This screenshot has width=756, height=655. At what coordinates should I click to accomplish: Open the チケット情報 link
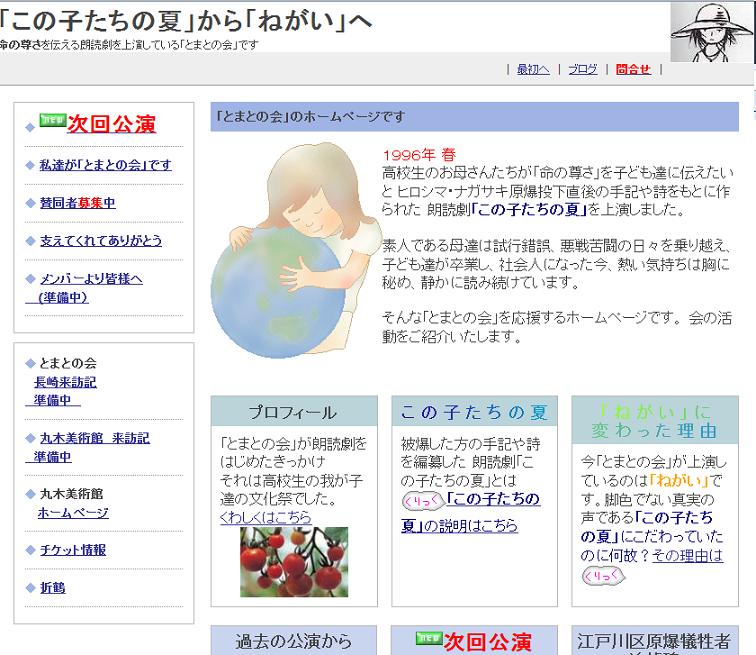click(x=73, y=550)
